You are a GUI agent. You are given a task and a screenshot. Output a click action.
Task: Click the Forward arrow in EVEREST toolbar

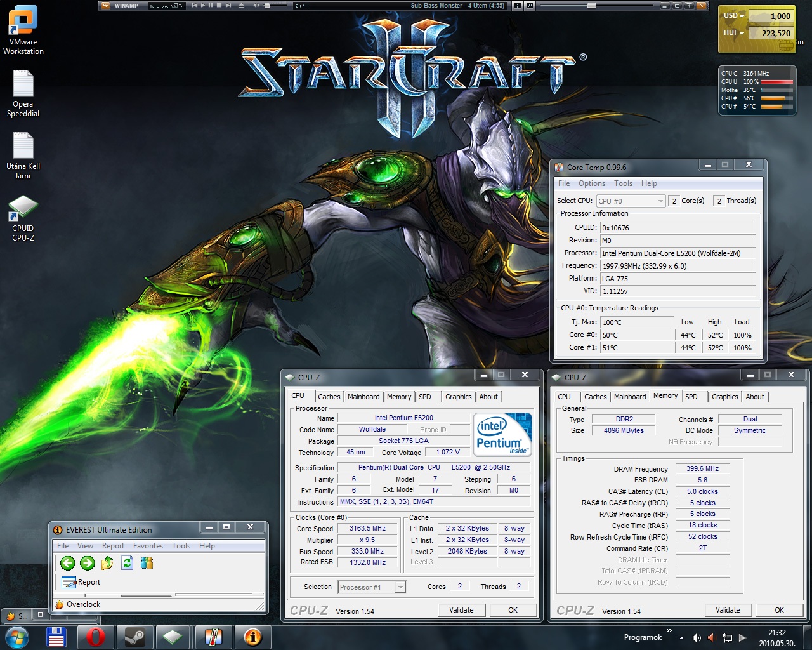tap(88, 563)
